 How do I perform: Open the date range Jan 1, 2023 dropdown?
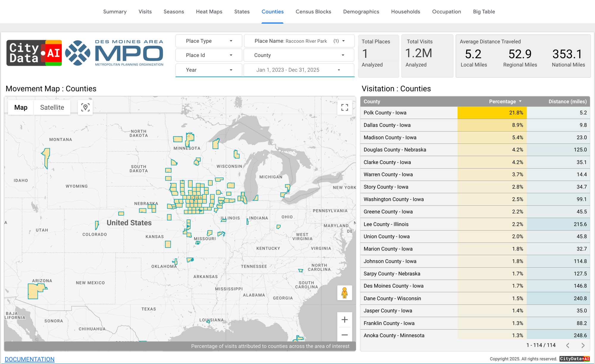click(x=298, y=70)
